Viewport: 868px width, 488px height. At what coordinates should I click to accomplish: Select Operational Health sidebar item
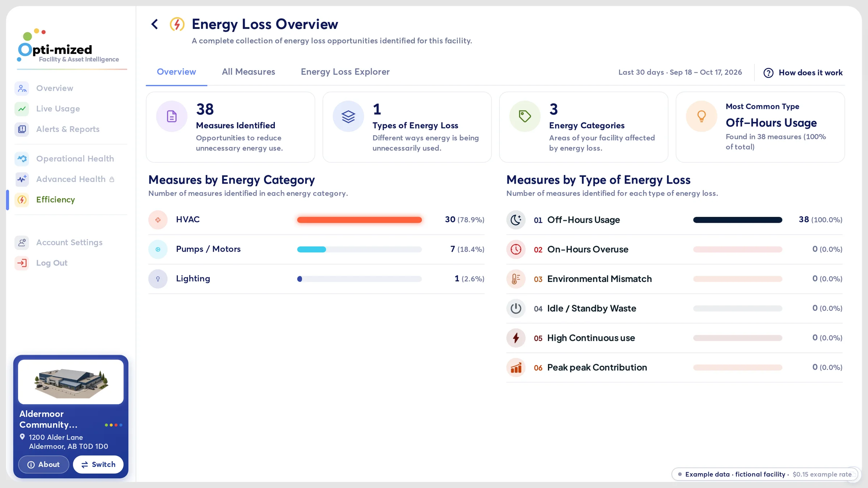pyautogui.click(x=75, y=159)
